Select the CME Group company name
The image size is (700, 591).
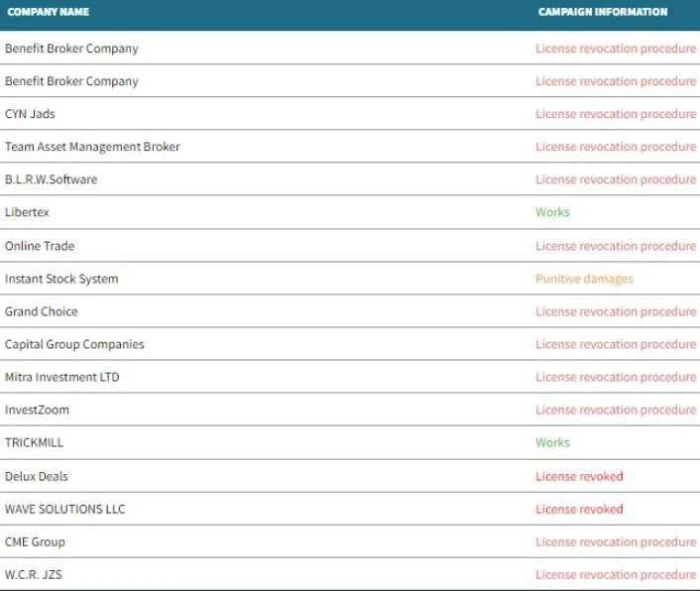tap(35, 541)
